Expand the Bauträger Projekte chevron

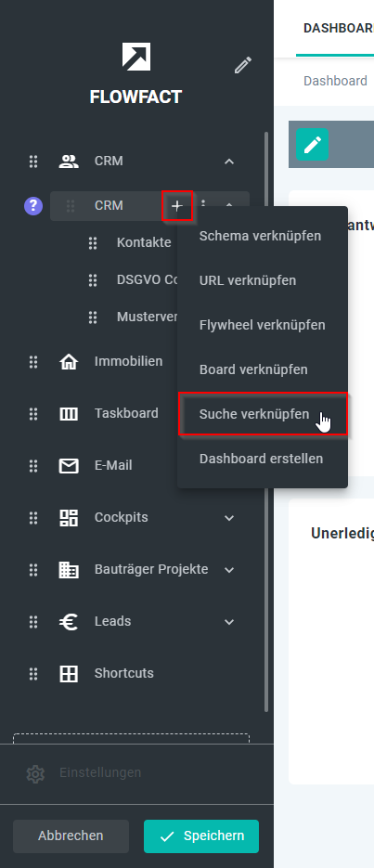[229, 570]
